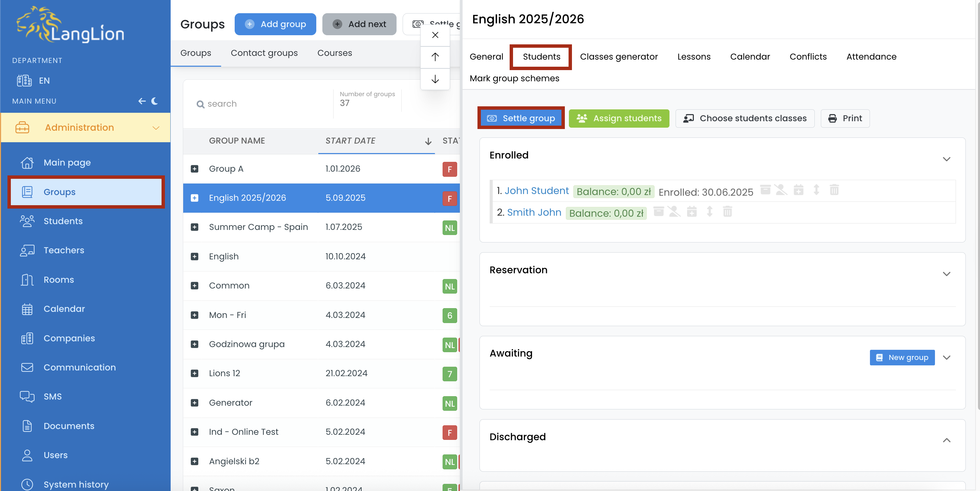Collapse the Enrolled section chevron

946,159
